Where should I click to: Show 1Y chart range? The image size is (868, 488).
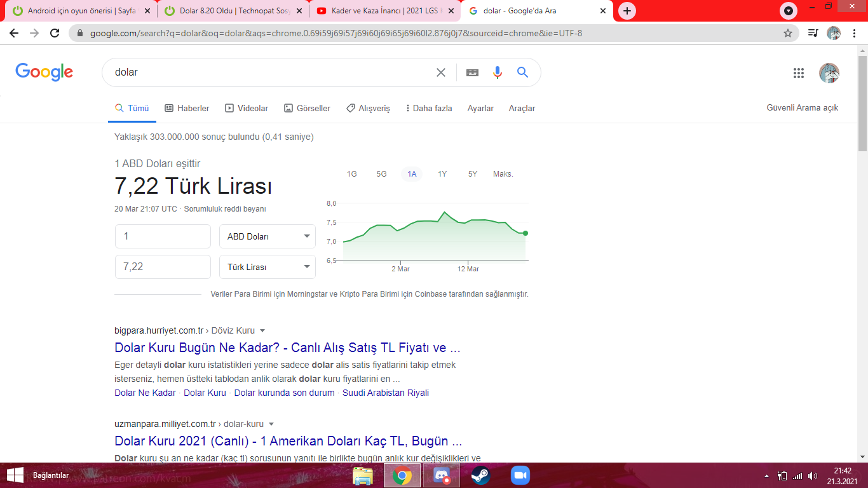pos(442,174)
